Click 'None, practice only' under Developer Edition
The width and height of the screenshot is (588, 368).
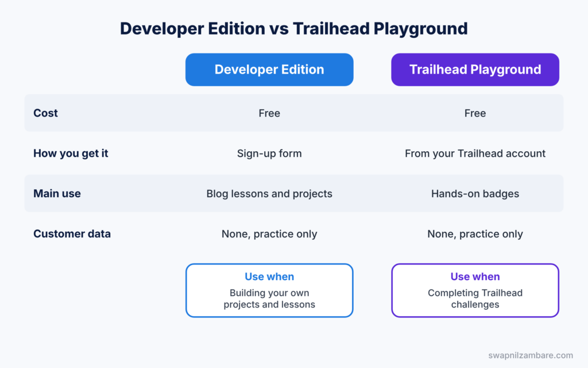click(x=269, y=233)
